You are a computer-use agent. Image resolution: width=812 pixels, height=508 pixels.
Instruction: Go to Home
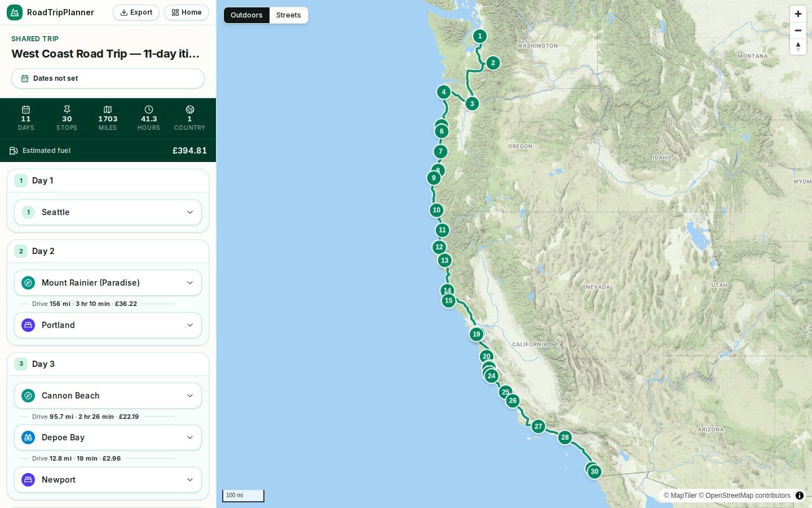coord(187,12)
